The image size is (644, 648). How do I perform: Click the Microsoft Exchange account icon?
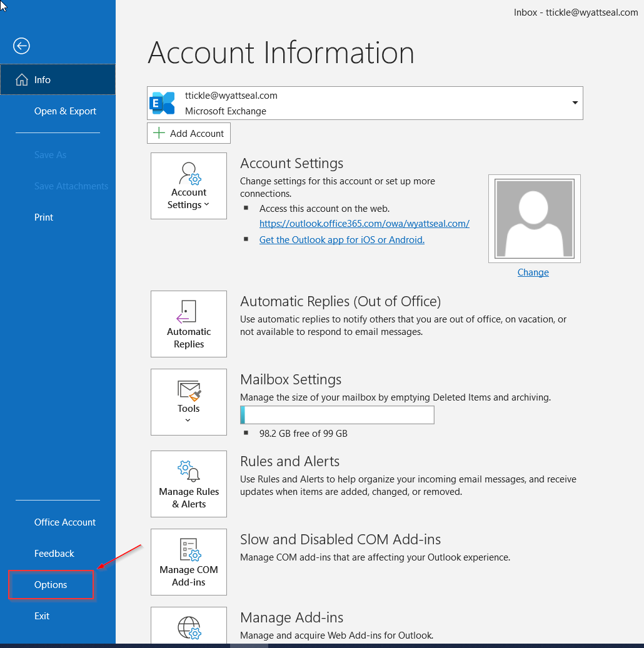point(163,103)
